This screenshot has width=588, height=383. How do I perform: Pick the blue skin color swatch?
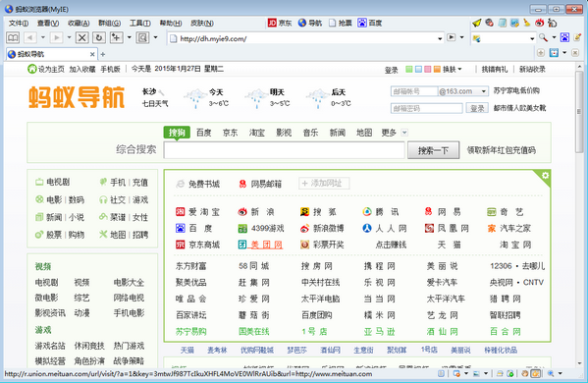418,69
